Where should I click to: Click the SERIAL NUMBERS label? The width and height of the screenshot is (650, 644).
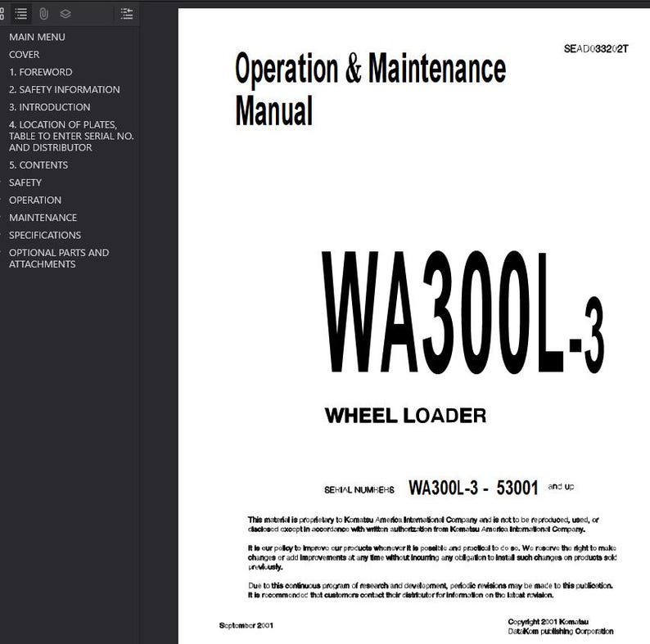pyautogui.click(x=359, y=490)
